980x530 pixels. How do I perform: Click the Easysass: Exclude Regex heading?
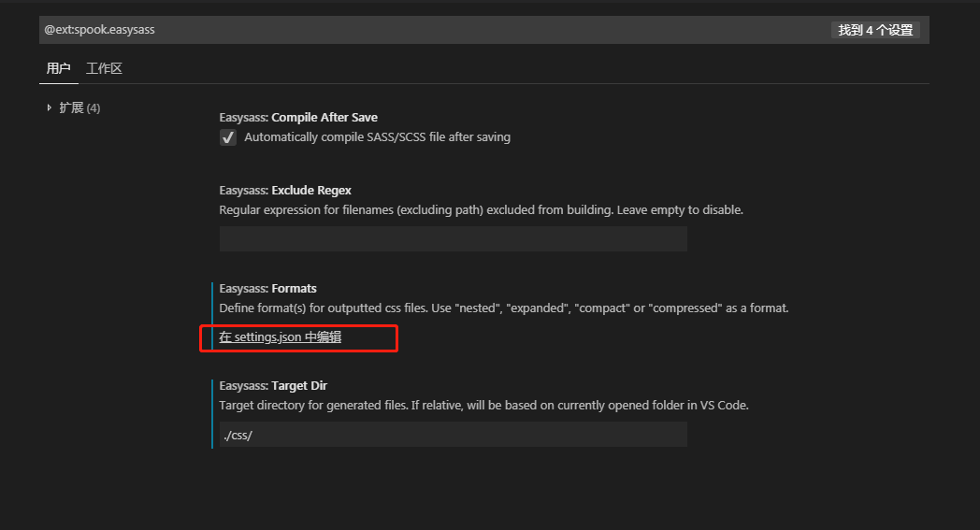[285, 191]
